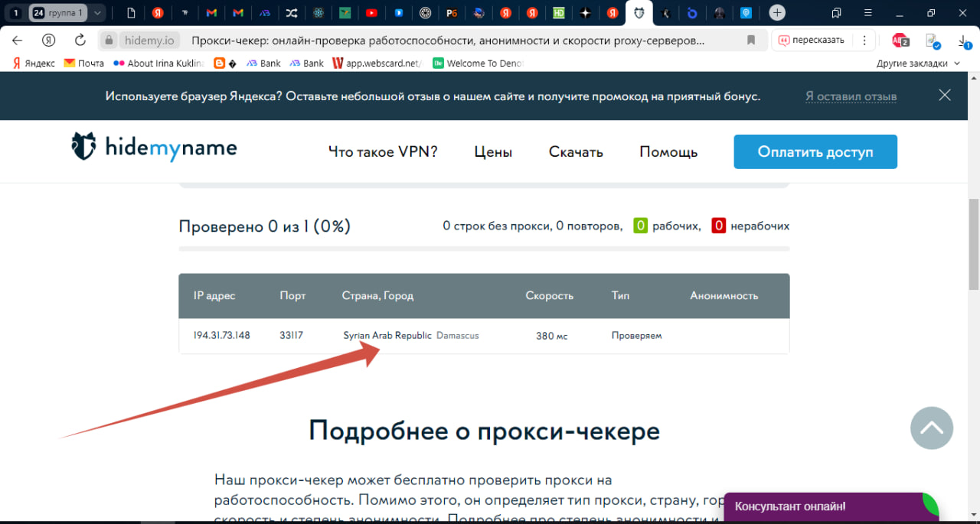Click the proxy check progress bar
The width and height of the screenshot is (980, 524).
tap(484, 249)
